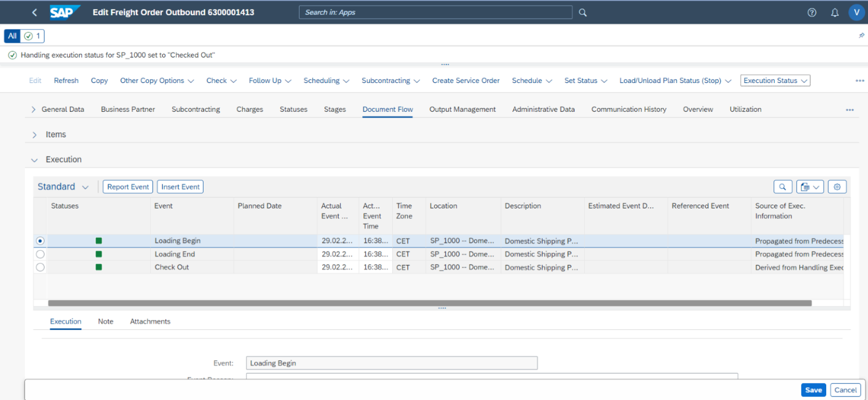Select the Loading End event row
868x400 pixels.
click(x=40, y=254)
